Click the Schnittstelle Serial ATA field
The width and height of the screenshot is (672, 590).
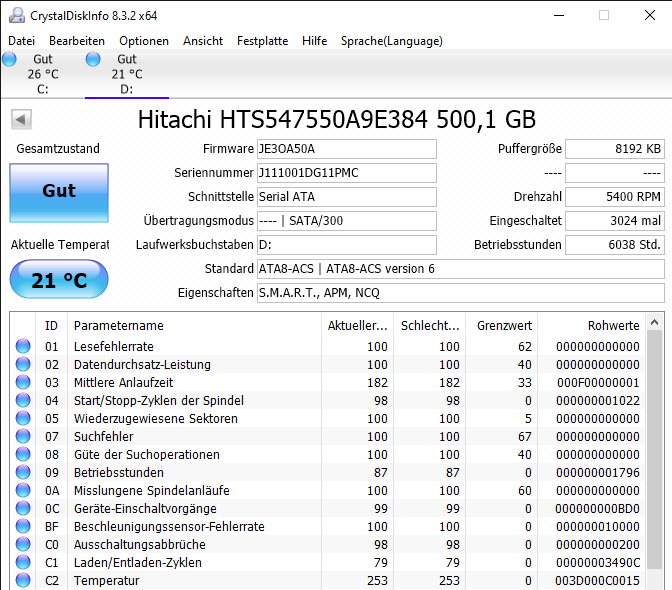pos(347,197)
